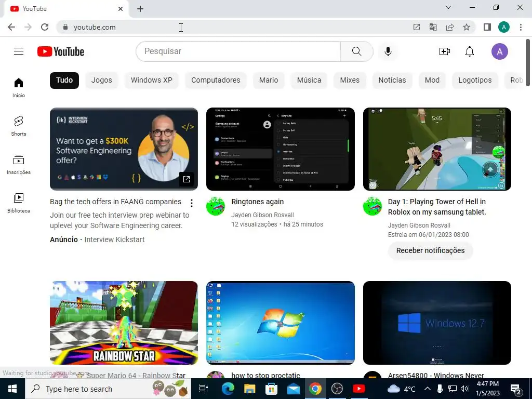Open Jayden Gibson Rosvall under Ringtones again

262,215
